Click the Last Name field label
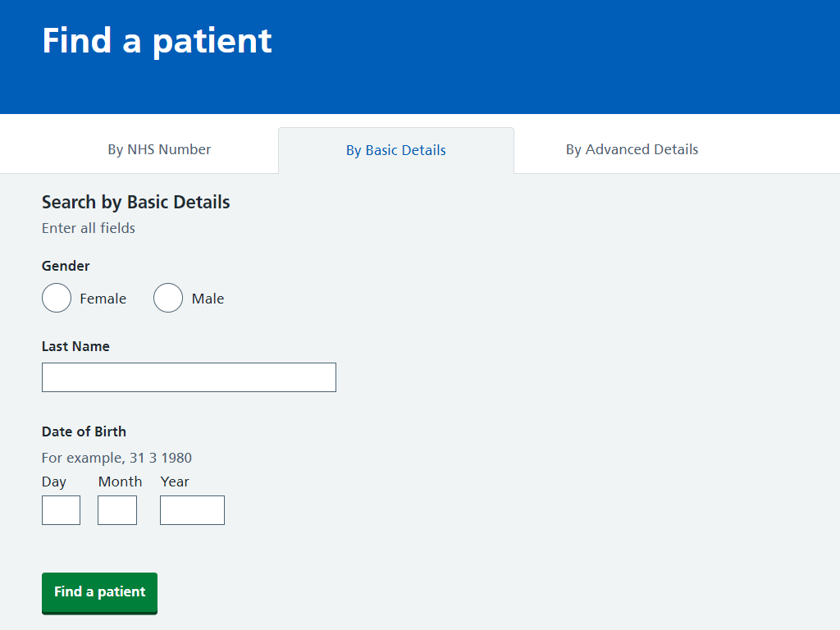 [x=75, y=347]
